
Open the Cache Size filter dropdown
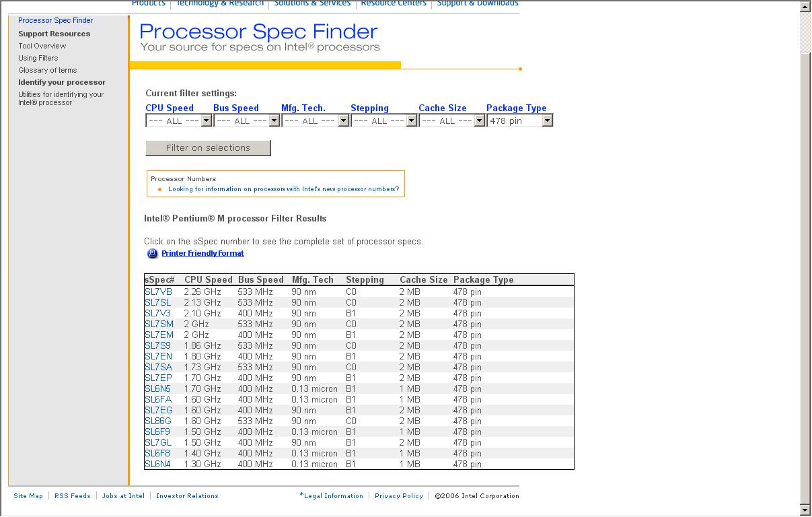coord(452,121)
